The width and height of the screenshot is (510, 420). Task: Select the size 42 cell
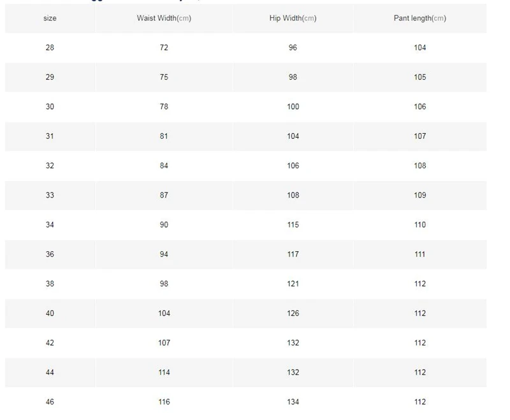(50, 343)
